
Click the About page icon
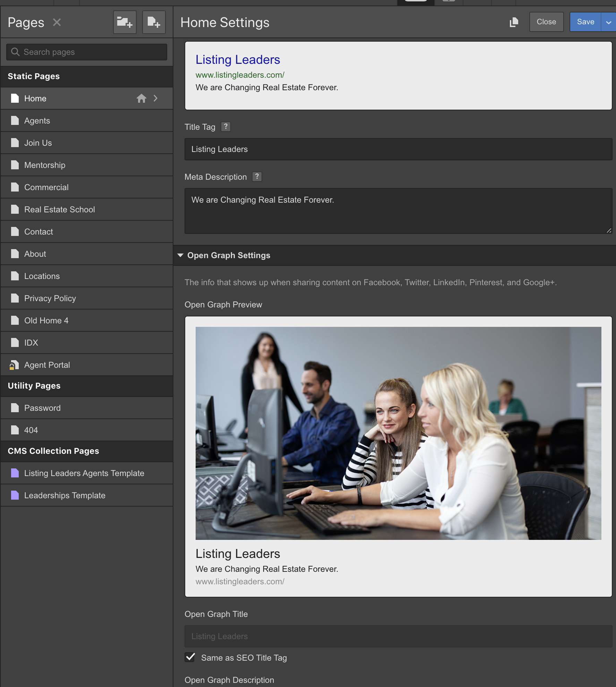coord(15,254)
